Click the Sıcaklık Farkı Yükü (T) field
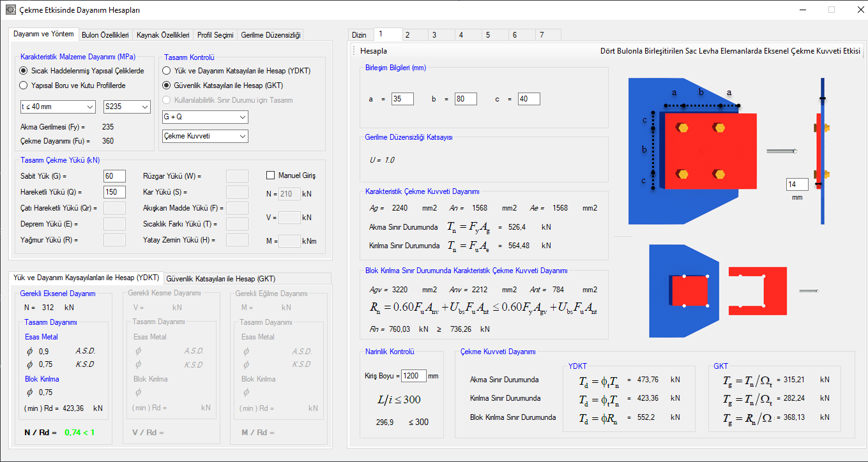 point(237,224)
